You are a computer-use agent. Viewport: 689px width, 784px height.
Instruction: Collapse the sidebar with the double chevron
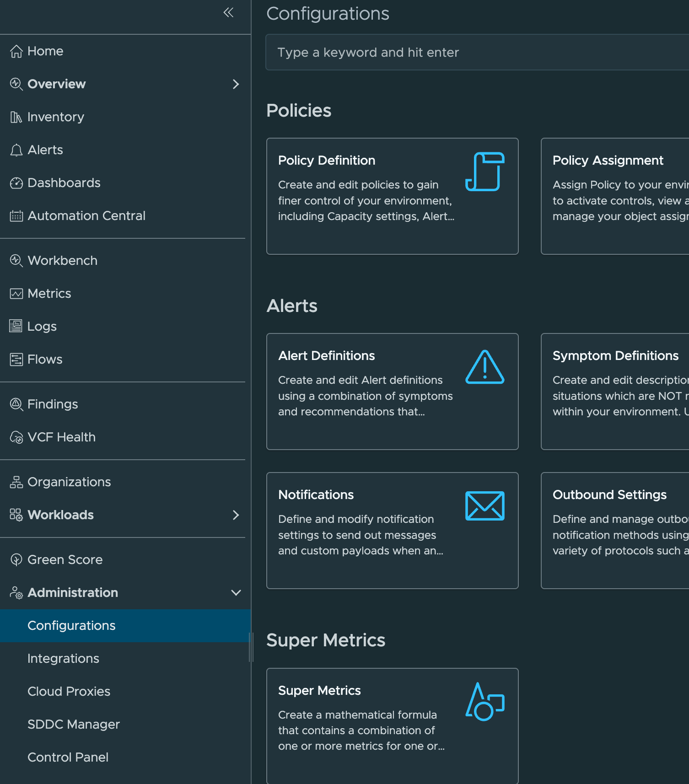coord(228,12)
